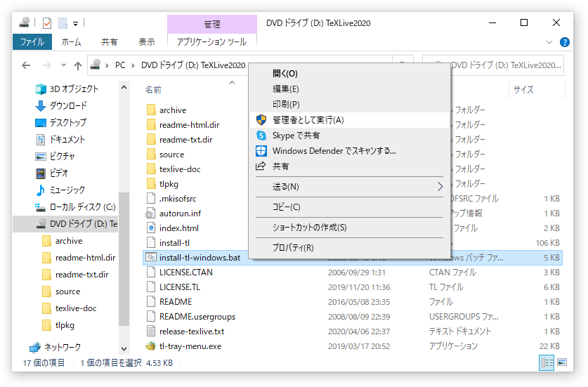Image resolution: width=588 pixels, height=387 pixels.
Task: Sort by the 名前 column header
Action: [x=153, y=90]
